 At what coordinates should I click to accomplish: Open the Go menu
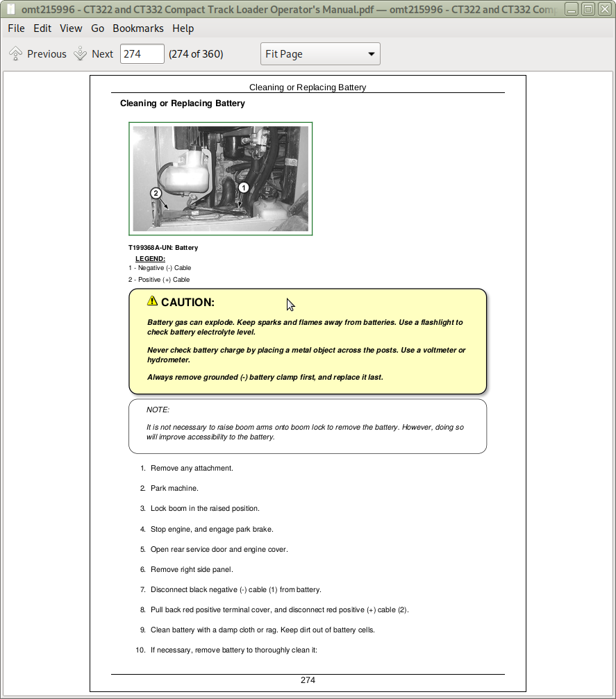[x=98, y=28]
